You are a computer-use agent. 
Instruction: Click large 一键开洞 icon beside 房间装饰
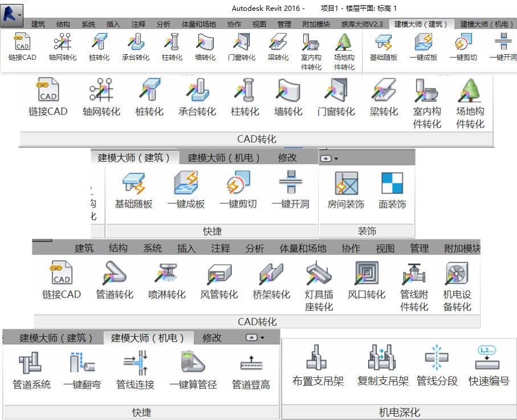tap(291, 182)
